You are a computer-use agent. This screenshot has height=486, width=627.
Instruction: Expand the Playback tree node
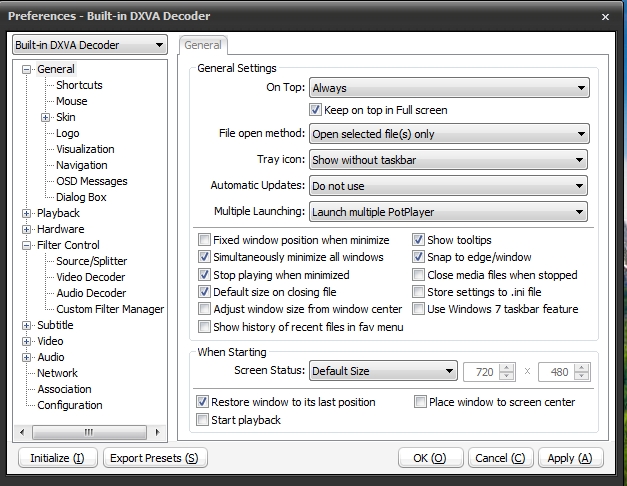pyautogui.click(x=26, y=214)
